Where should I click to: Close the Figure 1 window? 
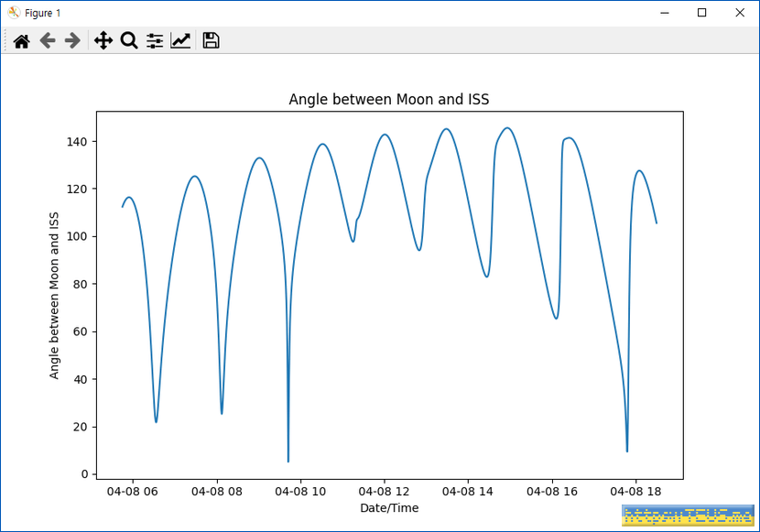tap(739, 13)
